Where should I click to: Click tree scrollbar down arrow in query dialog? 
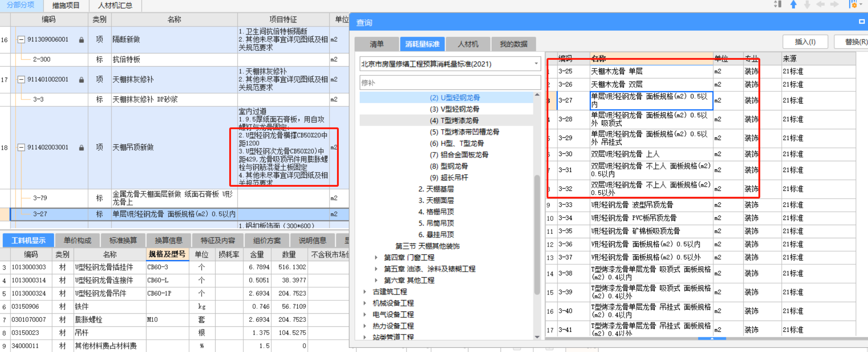537,337
